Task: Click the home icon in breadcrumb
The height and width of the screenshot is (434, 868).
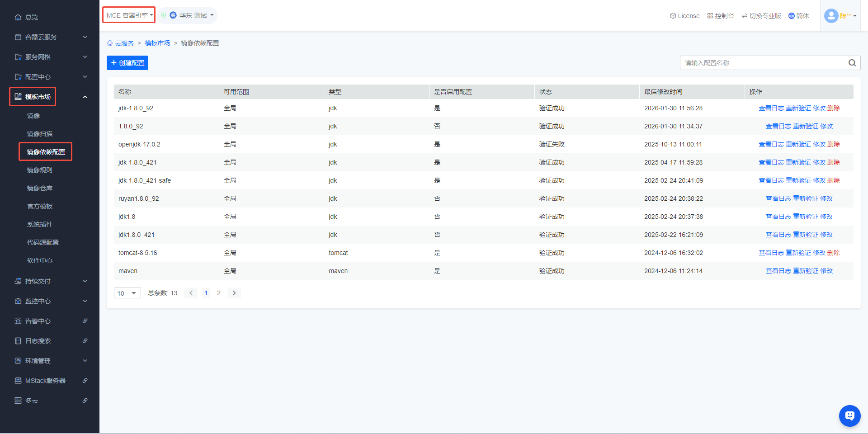Action: [x=110, y=43]
